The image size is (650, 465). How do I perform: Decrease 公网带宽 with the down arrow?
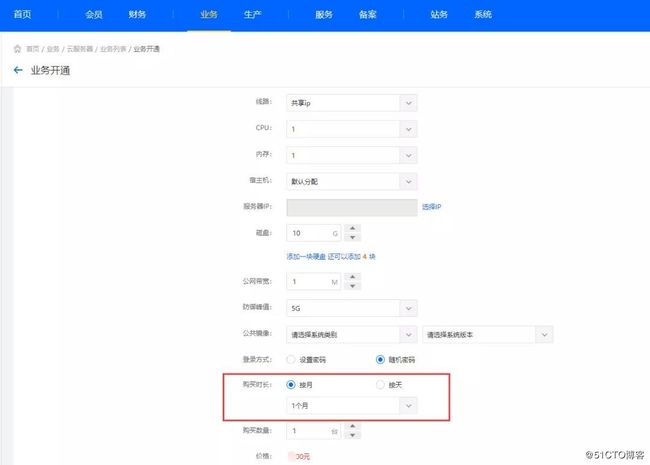(x=352, y=286)
